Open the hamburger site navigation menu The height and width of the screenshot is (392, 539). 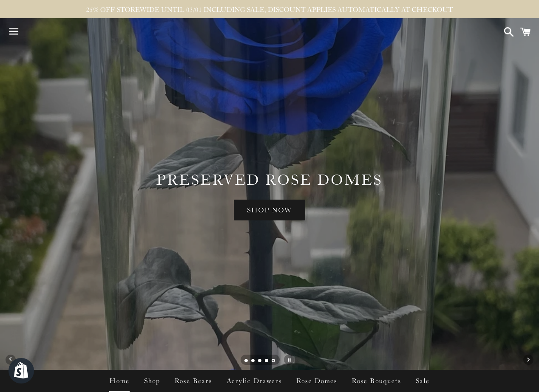(x=14, y=31)
